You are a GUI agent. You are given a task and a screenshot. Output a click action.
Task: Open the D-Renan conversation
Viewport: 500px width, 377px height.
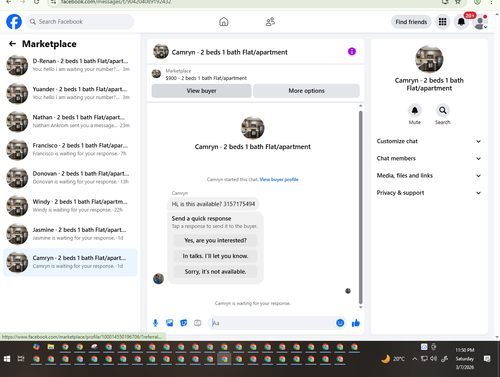[x=70, y=65]
